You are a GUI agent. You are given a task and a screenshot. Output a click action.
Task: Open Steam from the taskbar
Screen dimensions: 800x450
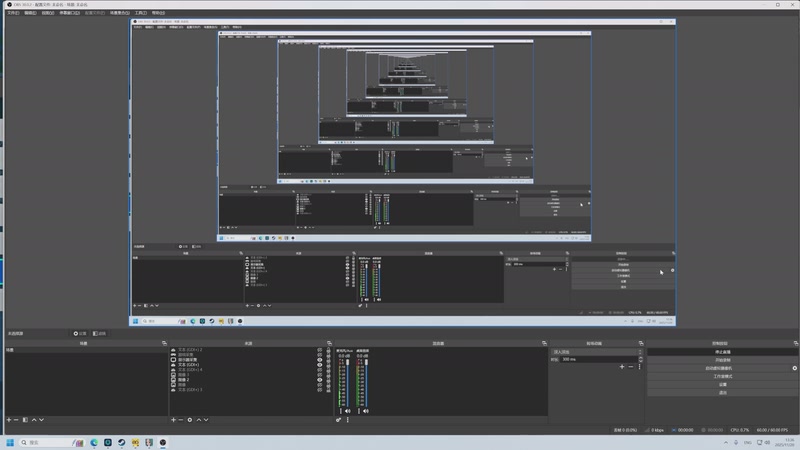click(x=121, y=442)
